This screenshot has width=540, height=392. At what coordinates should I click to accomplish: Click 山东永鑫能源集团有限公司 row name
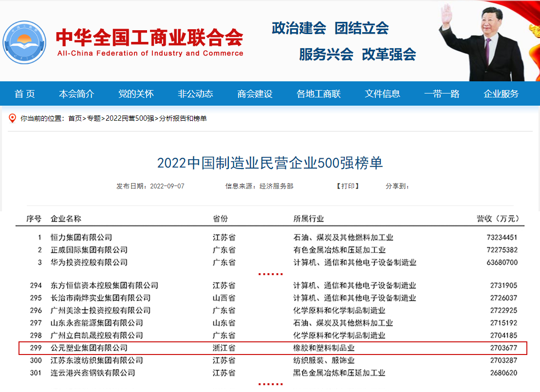(x=97, y=323)
